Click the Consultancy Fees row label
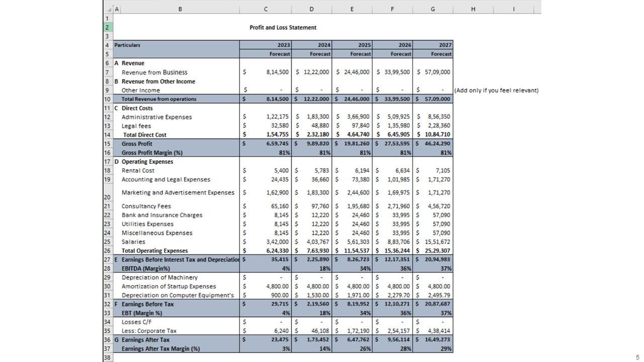Screen dimensions: 644x362 point(146,206)
